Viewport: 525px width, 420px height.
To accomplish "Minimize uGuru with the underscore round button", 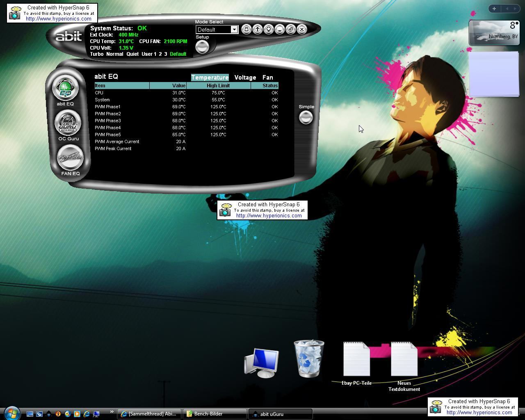I will coord(279,29).
